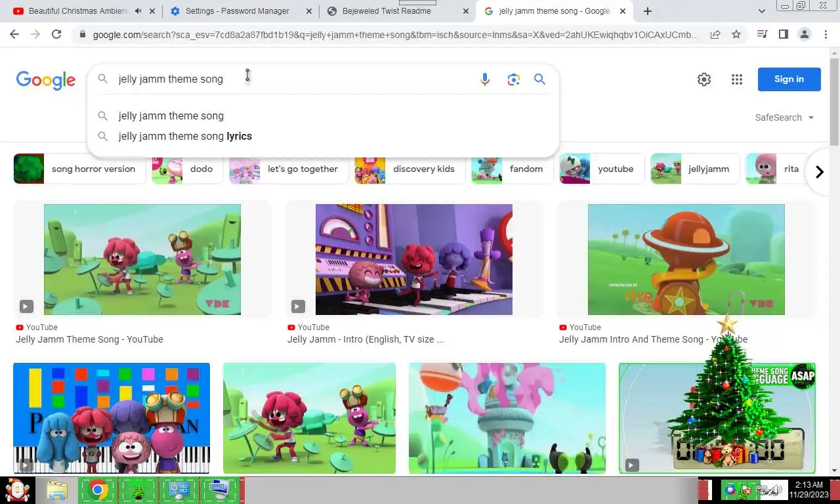Click the Chrome taskbar icon

coord(98,490)
